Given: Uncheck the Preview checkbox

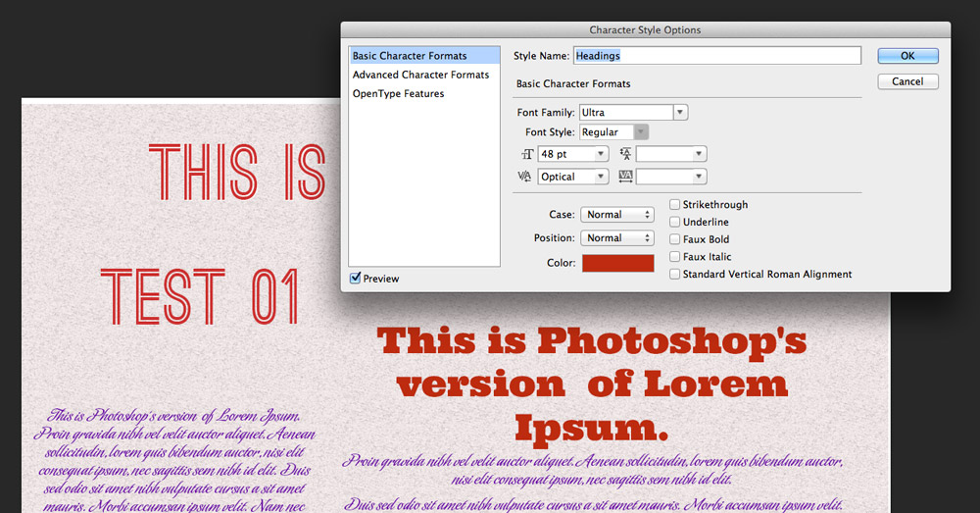Looking at the screenshot, I should [355, 278].
